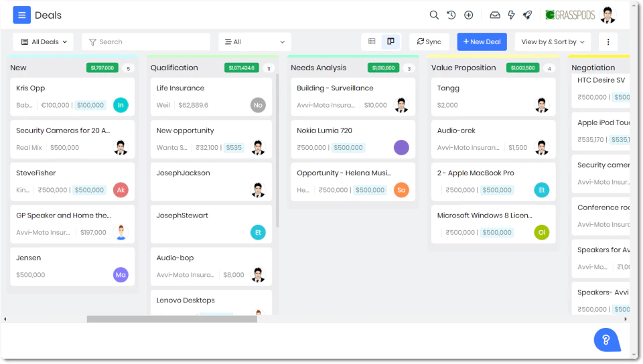The width and height of the screenshot is (643, 364).
Task: Click the lightning bolt icon
Action: [x=511, y=15]
